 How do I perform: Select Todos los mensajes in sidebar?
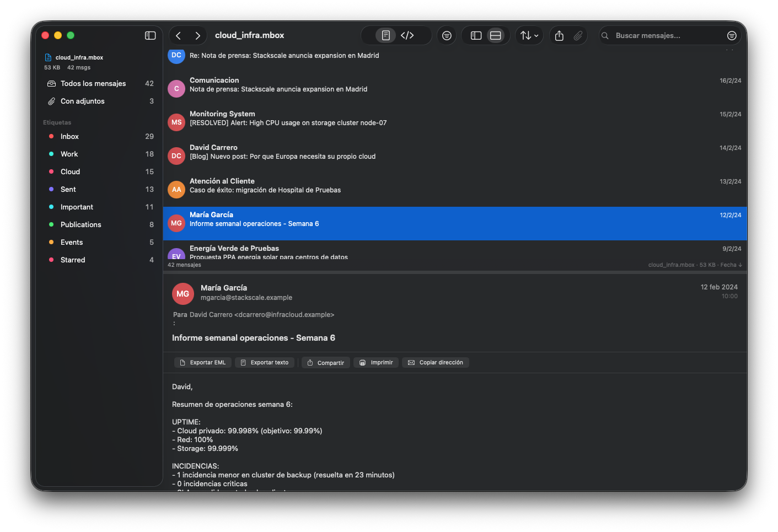pyautogui.click(x=94, y=83)
